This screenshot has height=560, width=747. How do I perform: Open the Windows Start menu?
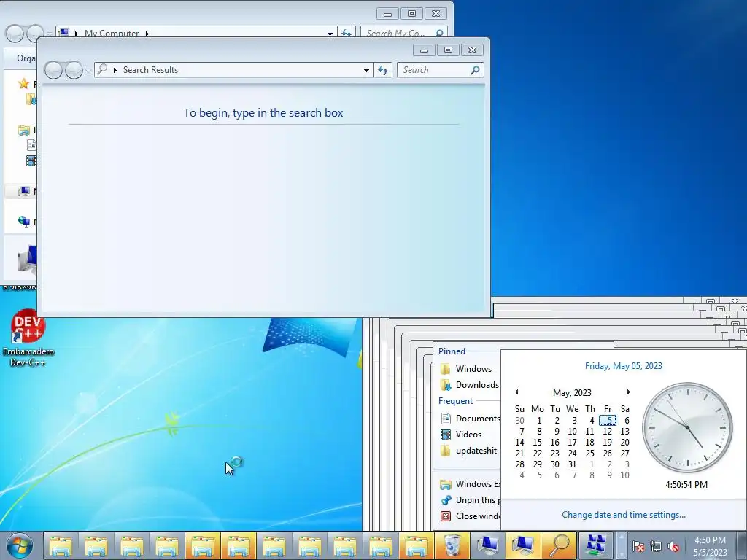point(20,545)
